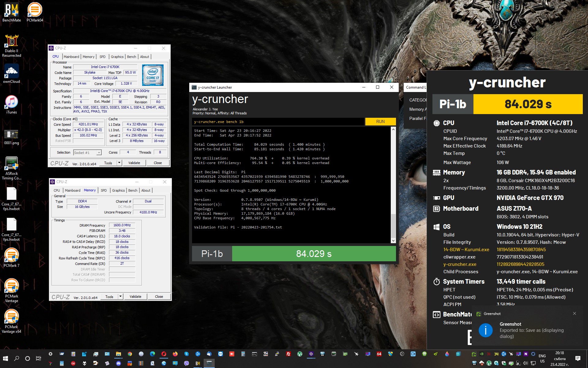Click the y-cruncher output scrollbar thumb

point(393,225)
